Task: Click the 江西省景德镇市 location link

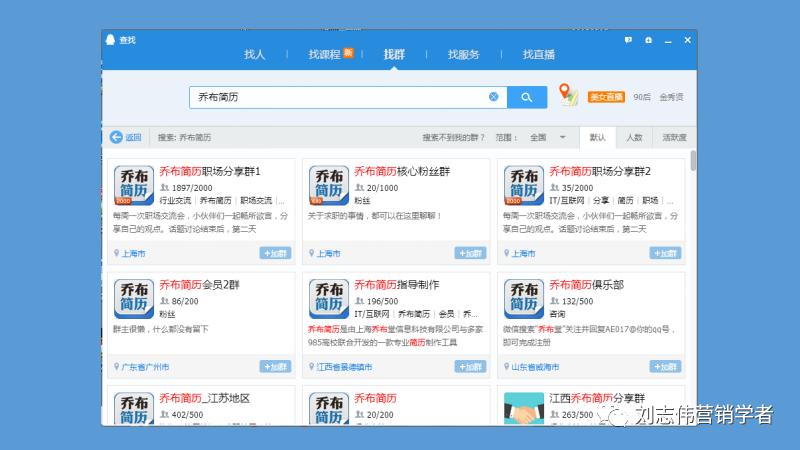Action: tap(344, 367)
